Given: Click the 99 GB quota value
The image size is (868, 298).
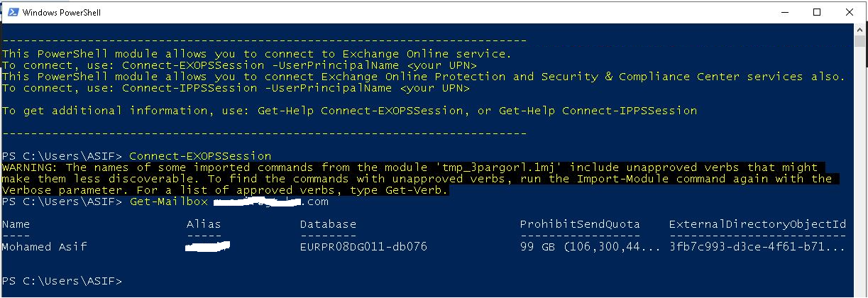Looking at the screenshot, I should coord(537,247).
